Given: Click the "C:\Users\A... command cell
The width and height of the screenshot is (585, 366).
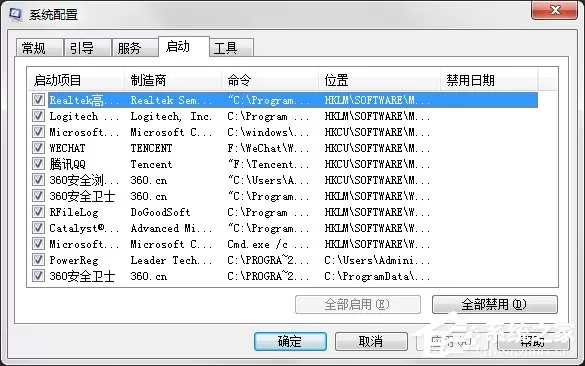Looking at the screenshot, I should [268, 180].
